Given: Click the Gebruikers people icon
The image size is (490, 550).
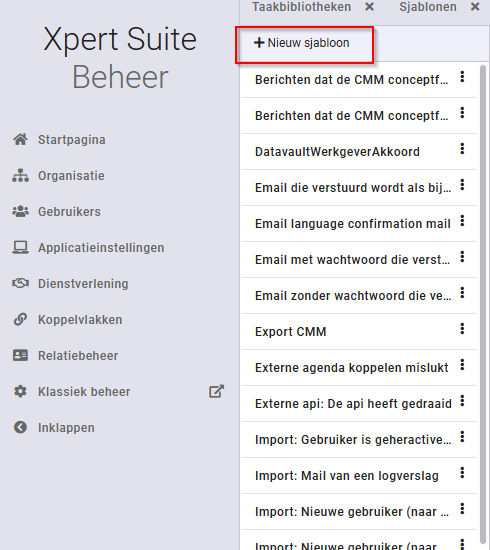Looking at the screenshot, I should [20, 212].
